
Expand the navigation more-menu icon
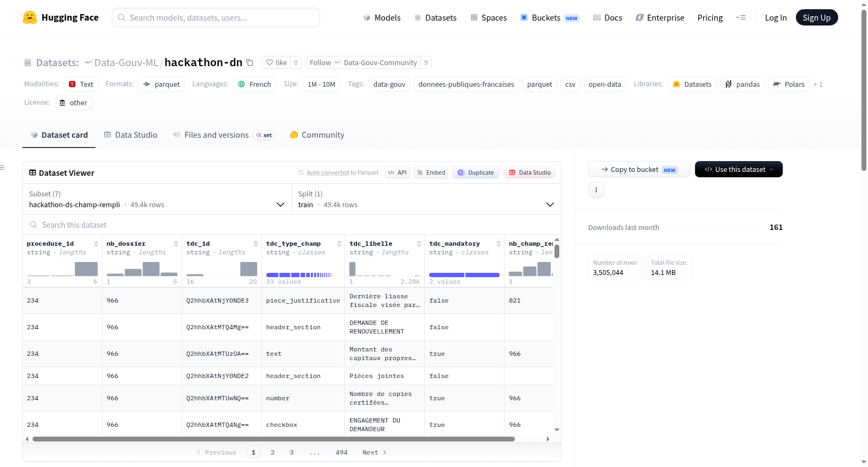tap(741, 17)
